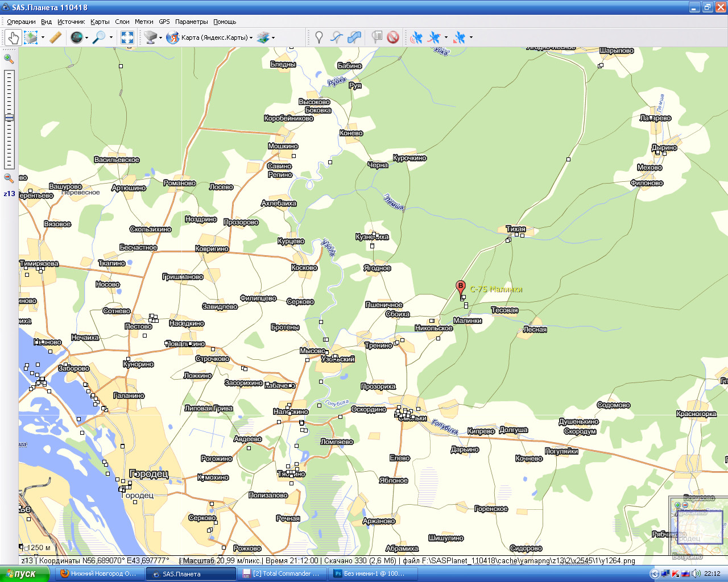Expand dropdown arrow next to tile source icon
This screenshot has height=582, width=728.
tap(160, 38)
